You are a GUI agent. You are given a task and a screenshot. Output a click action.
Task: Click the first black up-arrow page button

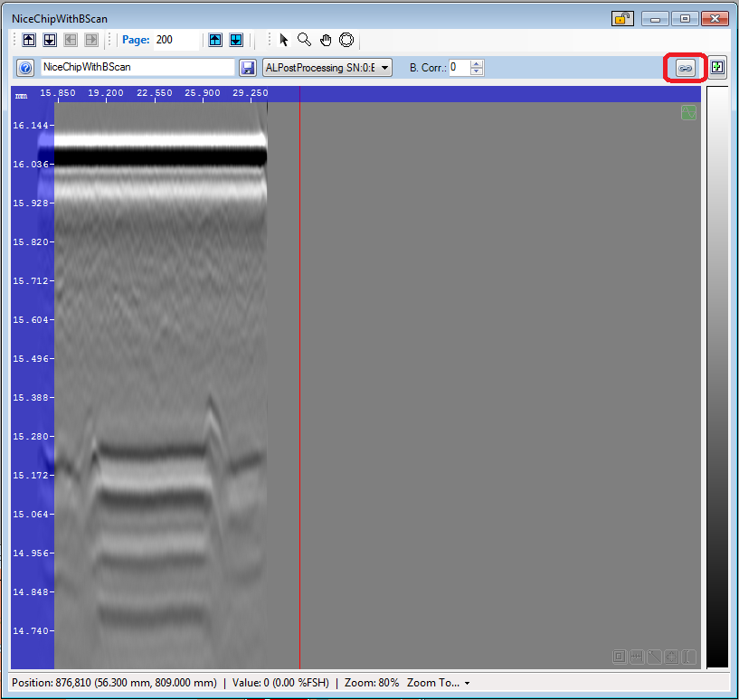(29, 40)
